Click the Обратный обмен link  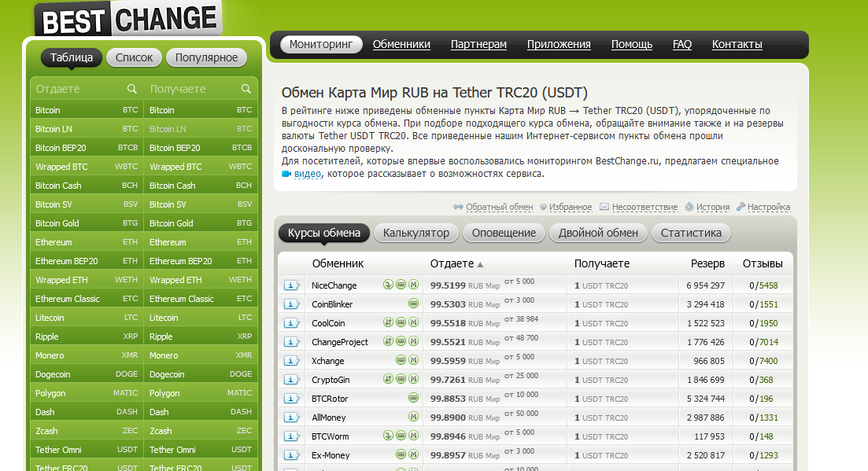coord(500,207)
